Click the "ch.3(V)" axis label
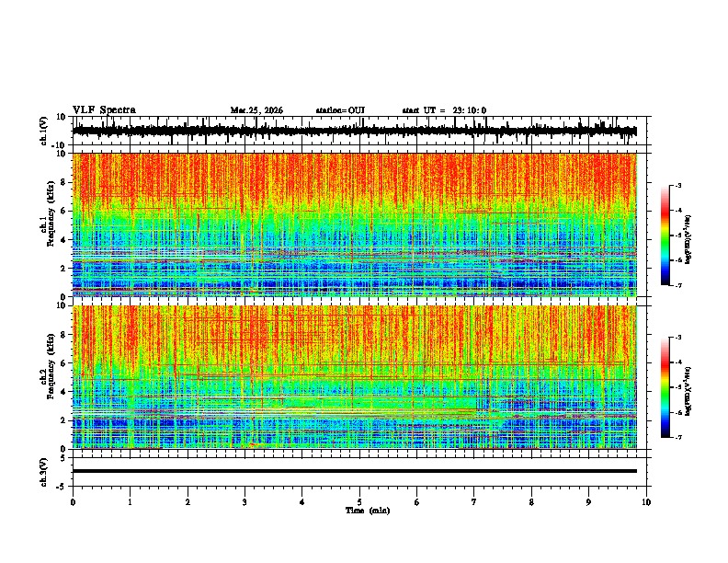 click(x=44, y=472)
